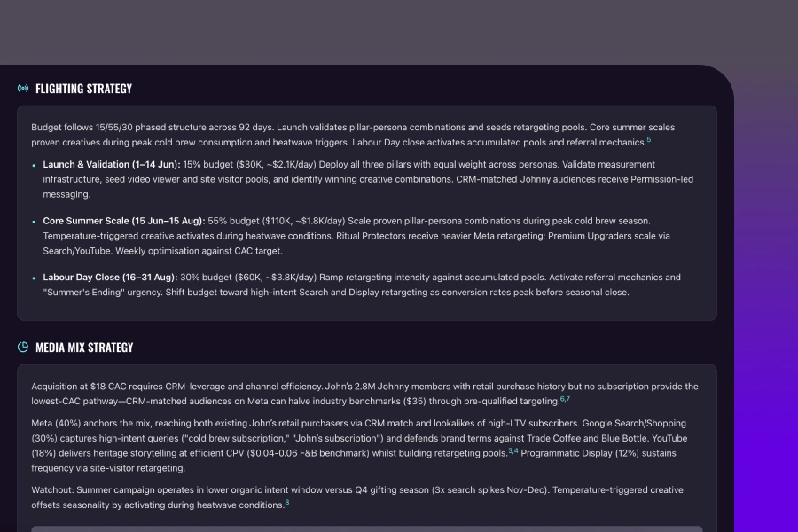Screen dimensions: 798x532
Task: Open footnote 7 citation link
Action: tap(567, 399)
